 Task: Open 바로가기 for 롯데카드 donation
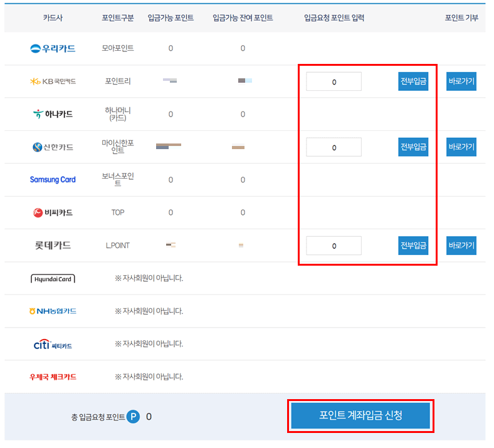click(x=461, y=245)
